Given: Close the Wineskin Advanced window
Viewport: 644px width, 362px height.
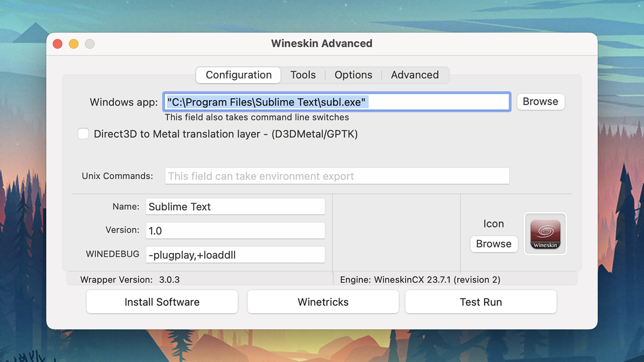Looking at the screenshot, I should click(x=58, y=44).
